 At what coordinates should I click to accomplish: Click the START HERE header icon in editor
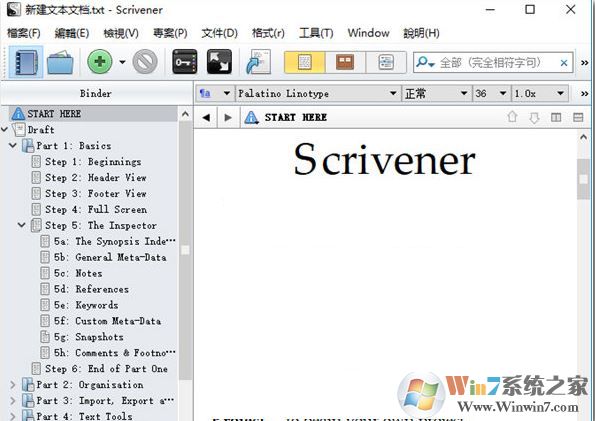(x=251, y=117)
